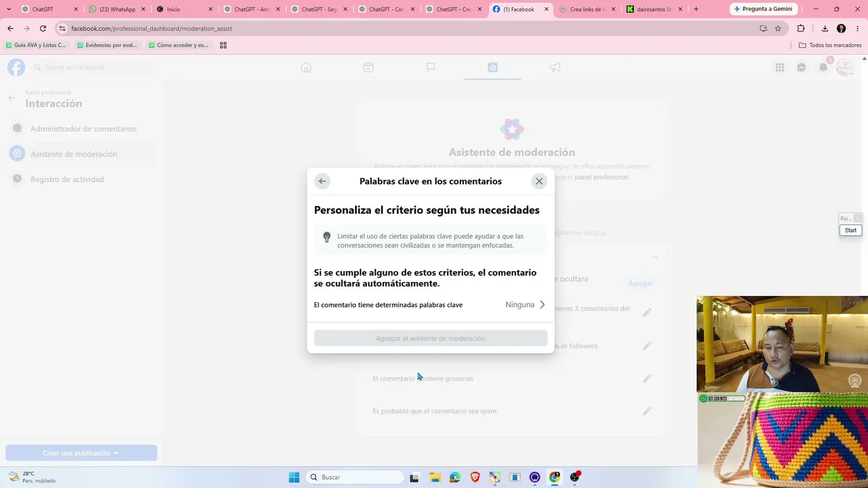
Task: Open Microsoft Edge from the taskbar
Action: (455, 477)
